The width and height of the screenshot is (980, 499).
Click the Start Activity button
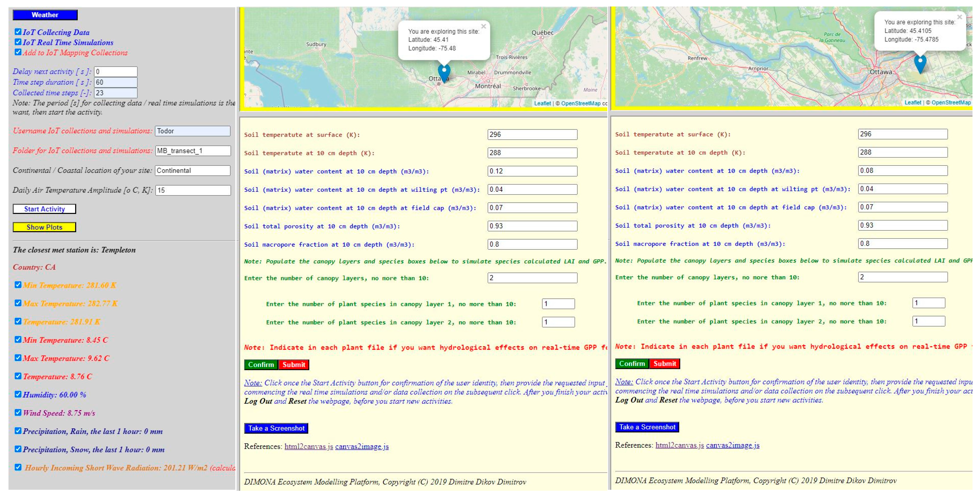pos(44,209)
